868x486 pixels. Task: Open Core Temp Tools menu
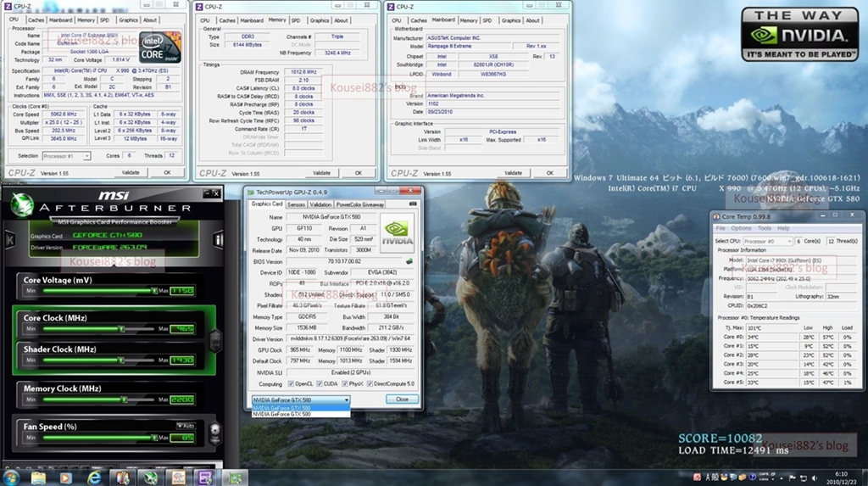click(765, 228)
